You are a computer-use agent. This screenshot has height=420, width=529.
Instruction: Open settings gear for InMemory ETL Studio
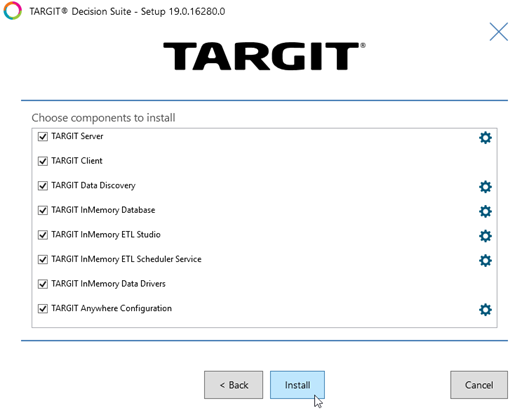pos(485,236)
